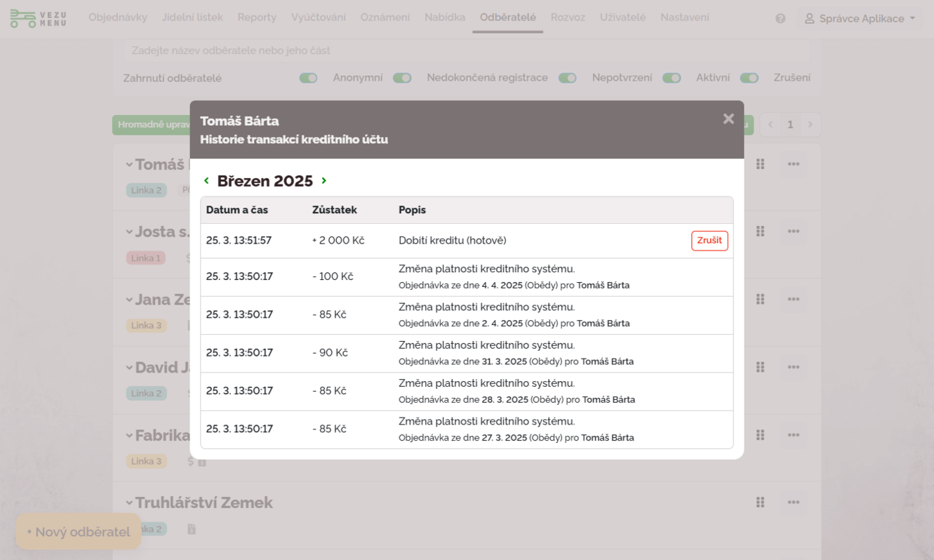Open the help question mark icon
This screenshot has height=560, width=934.
coord(780,19)
